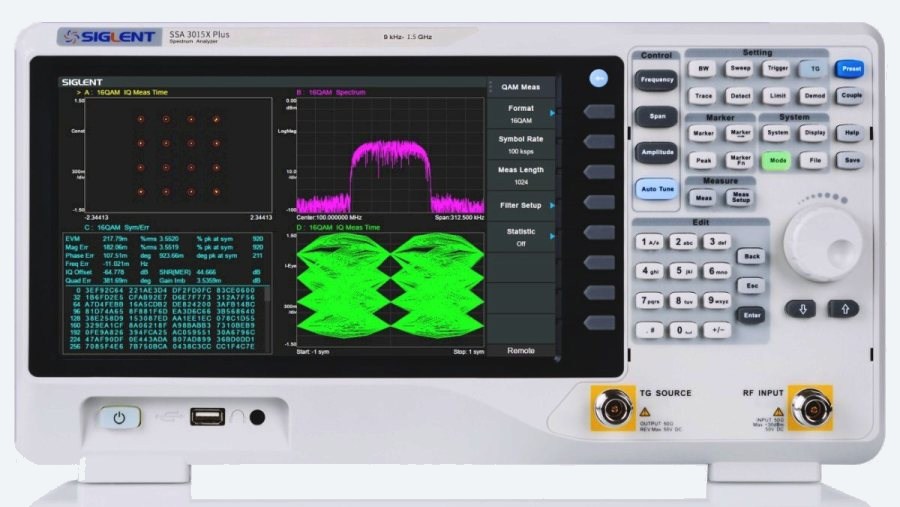900x507 pixels.
Task: Click the physical softkey beside Filter Setup
Action: pos(599,202)
